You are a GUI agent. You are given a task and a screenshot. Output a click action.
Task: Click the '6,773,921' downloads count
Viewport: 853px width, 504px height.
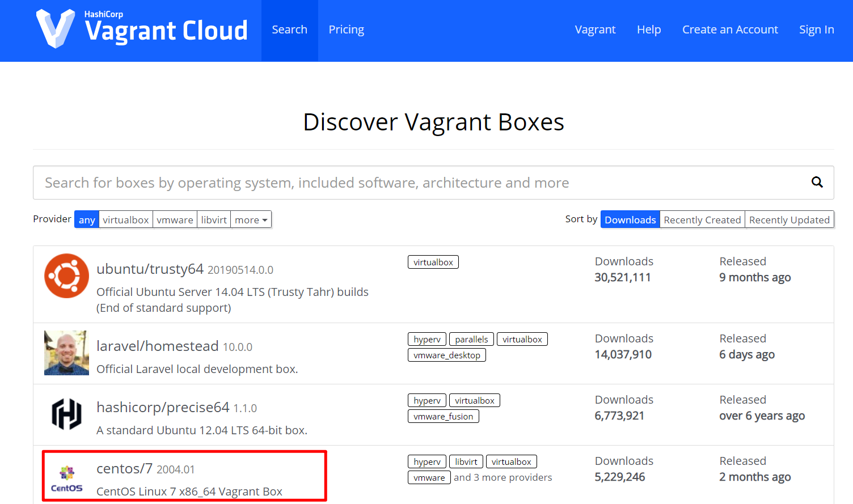(619, 416)
